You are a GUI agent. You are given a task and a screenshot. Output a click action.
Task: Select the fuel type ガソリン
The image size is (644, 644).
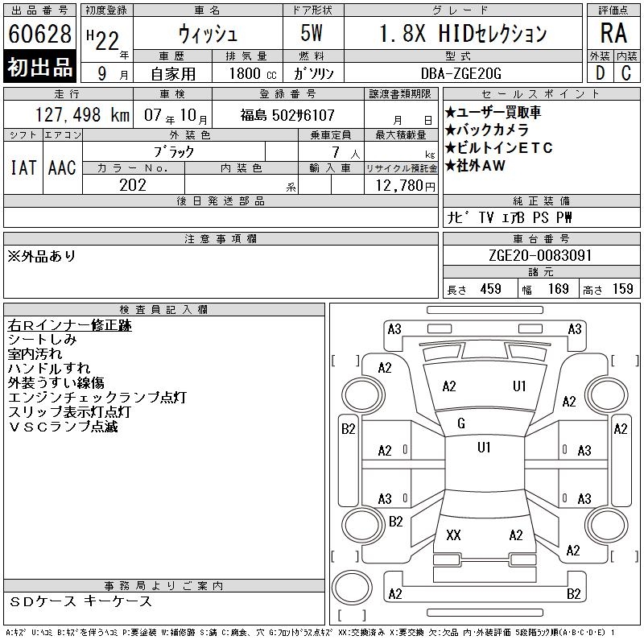(x=313, y=73)
